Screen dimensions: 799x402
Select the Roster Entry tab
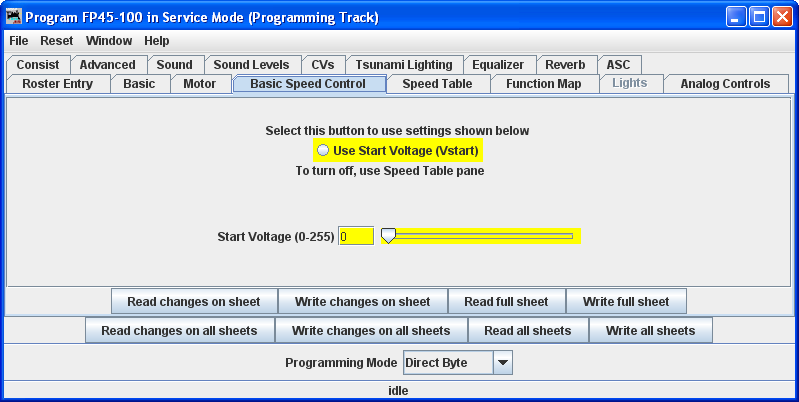57,84
